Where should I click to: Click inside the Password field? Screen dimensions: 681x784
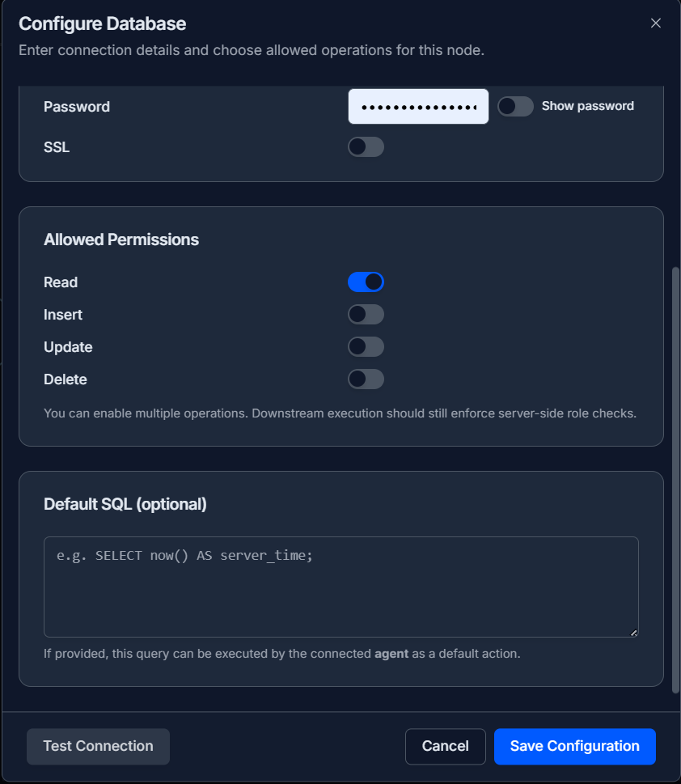417,106
